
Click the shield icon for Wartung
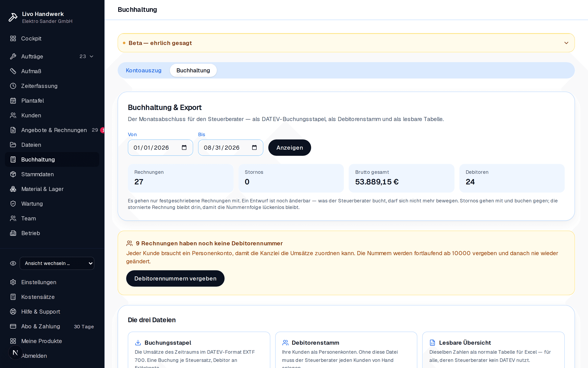[x=13, y=204]
